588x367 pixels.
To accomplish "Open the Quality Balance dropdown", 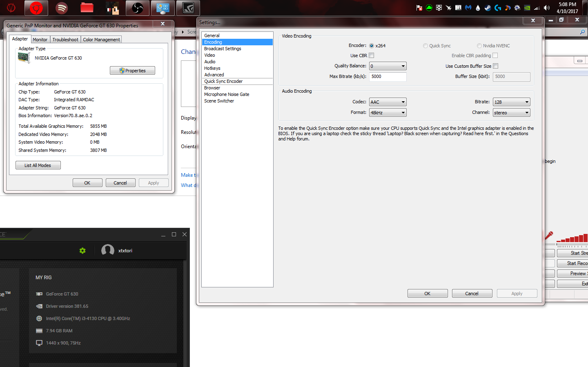I will point(388,66).
